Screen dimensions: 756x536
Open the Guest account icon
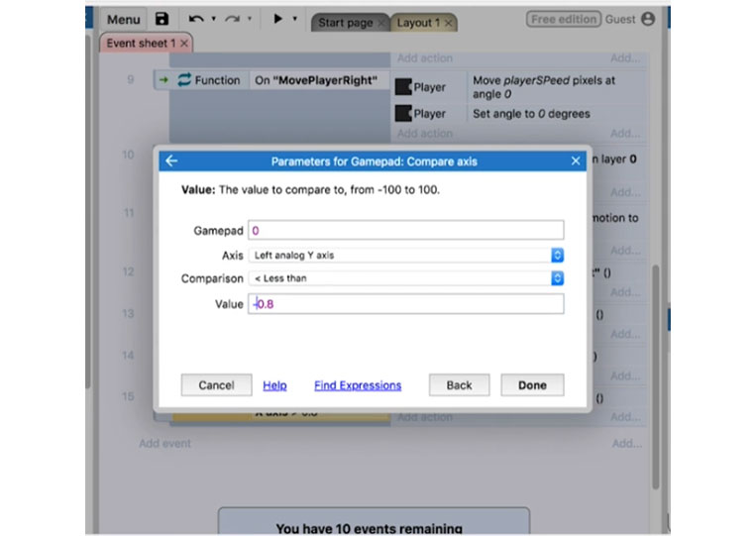click(x=648, y=19)
